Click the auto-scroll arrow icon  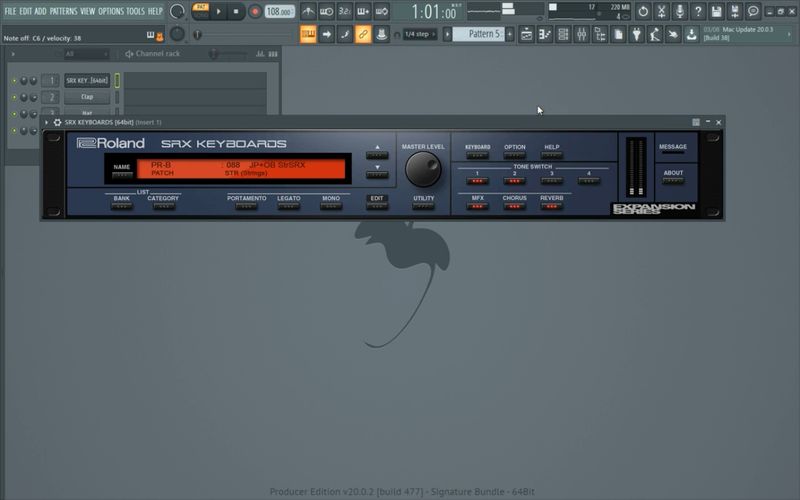click(327, 34)
